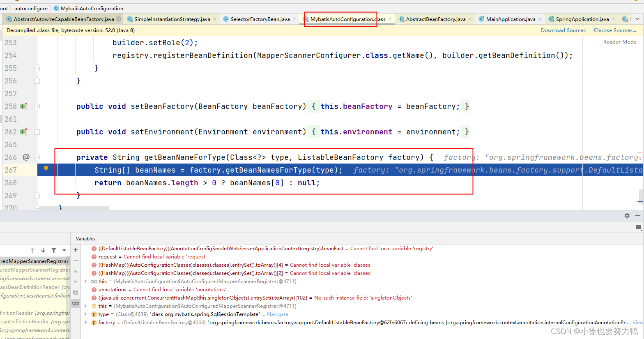Go to previous frame with up arrow

coord(32,250)
